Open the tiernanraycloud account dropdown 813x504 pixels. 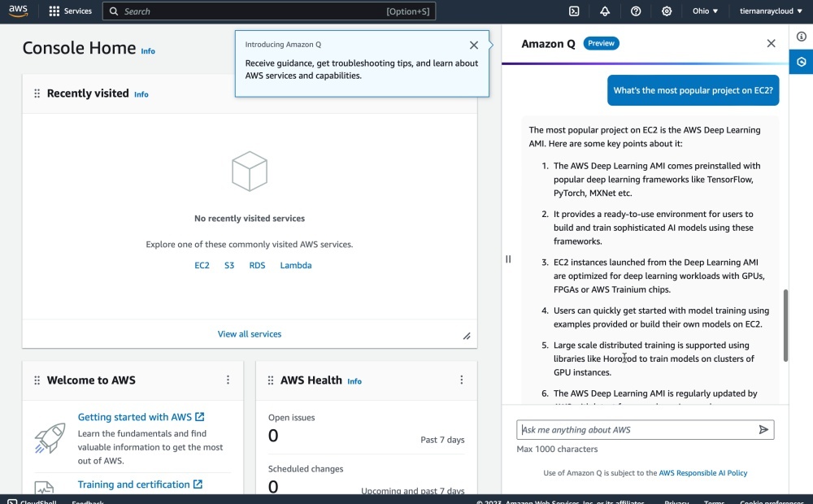[768, 11]
